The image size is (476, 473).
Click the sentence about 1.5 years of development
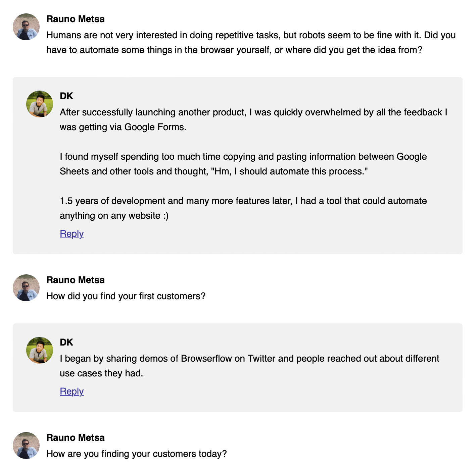point(243,208)
